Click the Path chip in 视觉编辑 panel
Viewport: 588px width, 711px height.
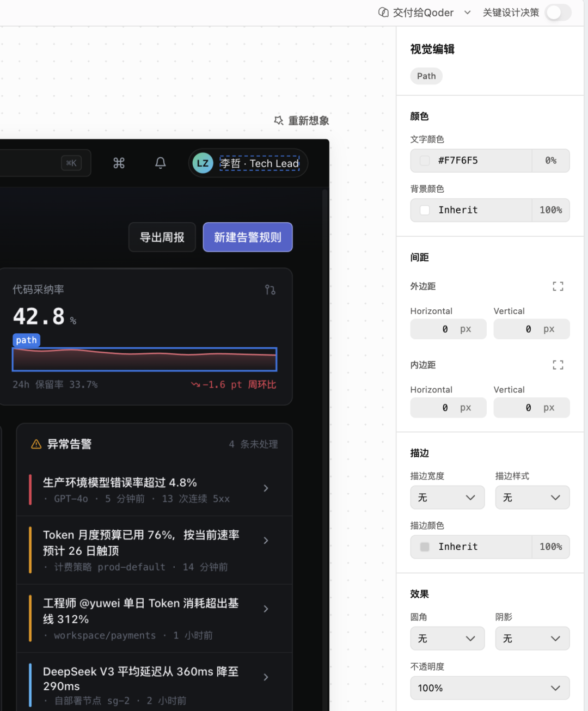(426, 76)
